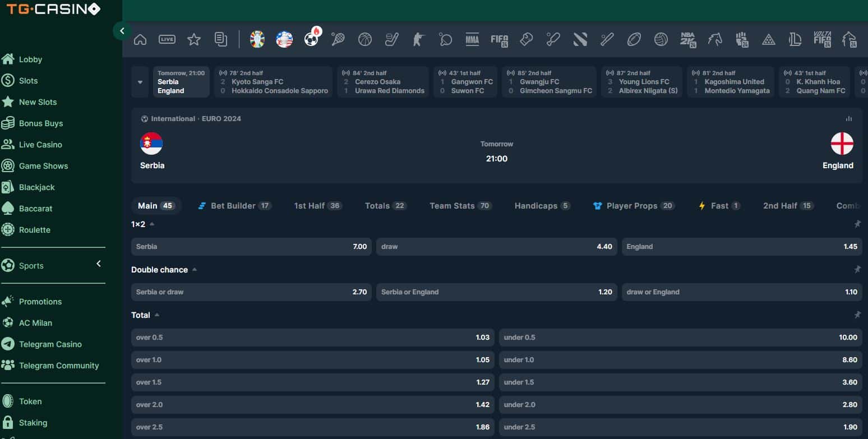The image size is (868, 439).
Task: Collapse the Total market section
Action: [157, 315]
